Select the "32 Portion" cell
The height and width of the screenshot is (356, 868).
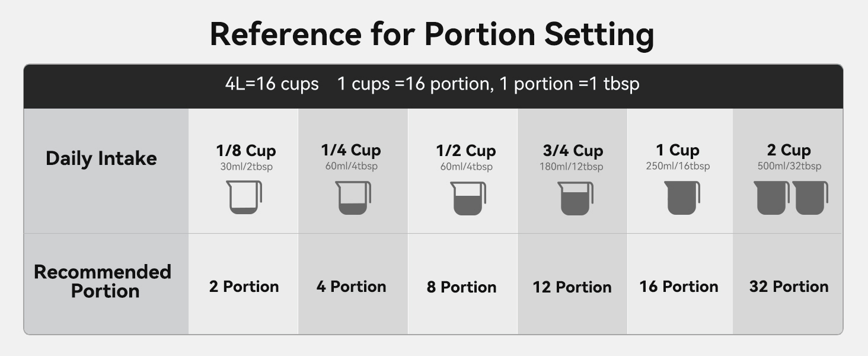tap(789, 287)
